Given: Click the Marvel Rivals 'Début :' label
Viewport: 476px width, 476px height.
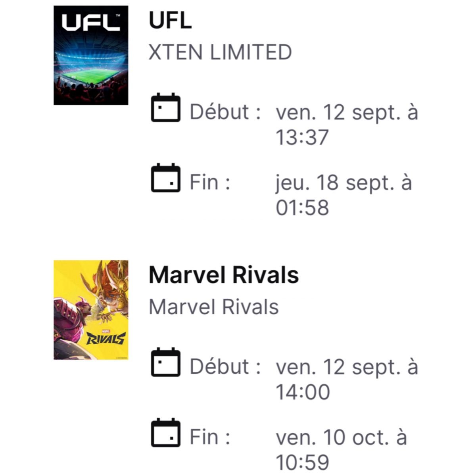Looking at the screenshot, I should (225, 367).
